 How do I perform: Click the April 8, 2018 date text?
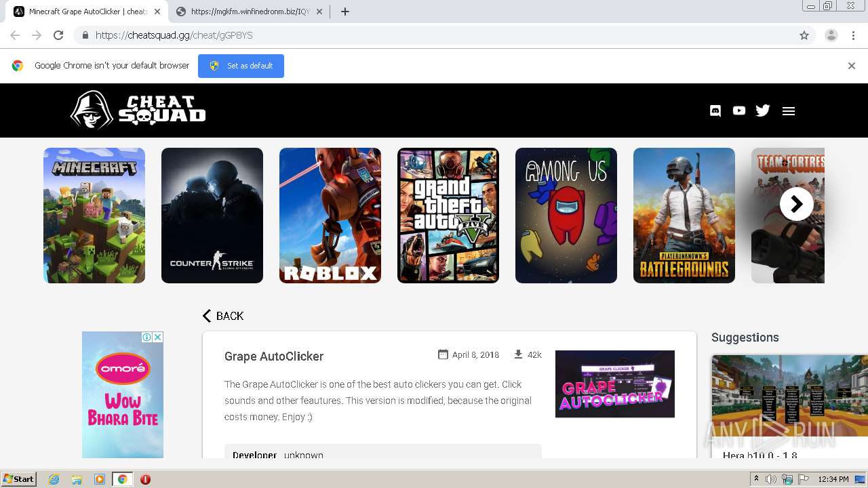tap(475, 355)
